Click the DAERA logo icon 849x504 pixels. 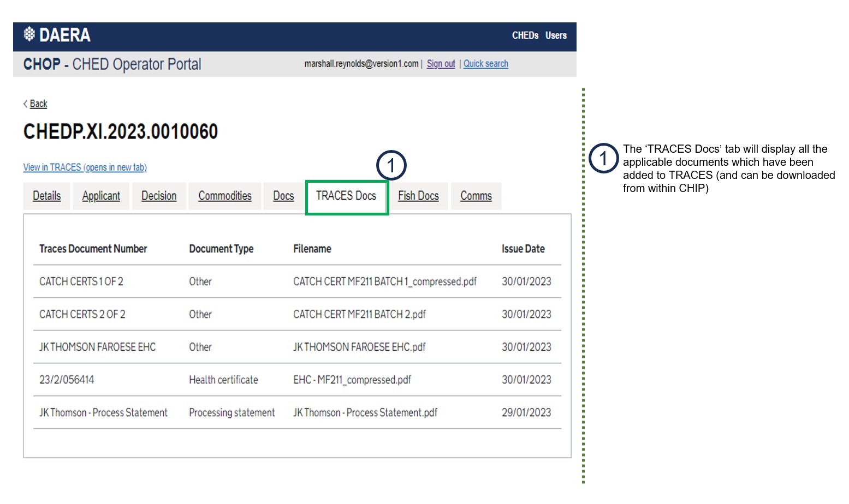[29, 34]
